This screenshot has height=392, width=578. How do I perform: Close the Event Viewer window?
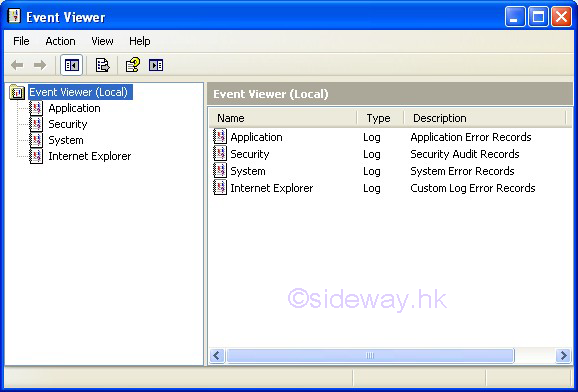pos(561,17)
